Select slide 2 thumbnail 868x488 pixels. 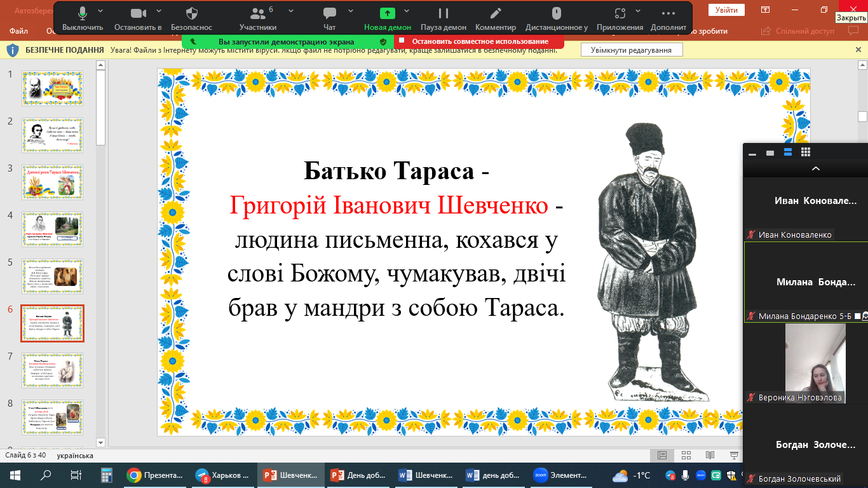tap(53, 135)
